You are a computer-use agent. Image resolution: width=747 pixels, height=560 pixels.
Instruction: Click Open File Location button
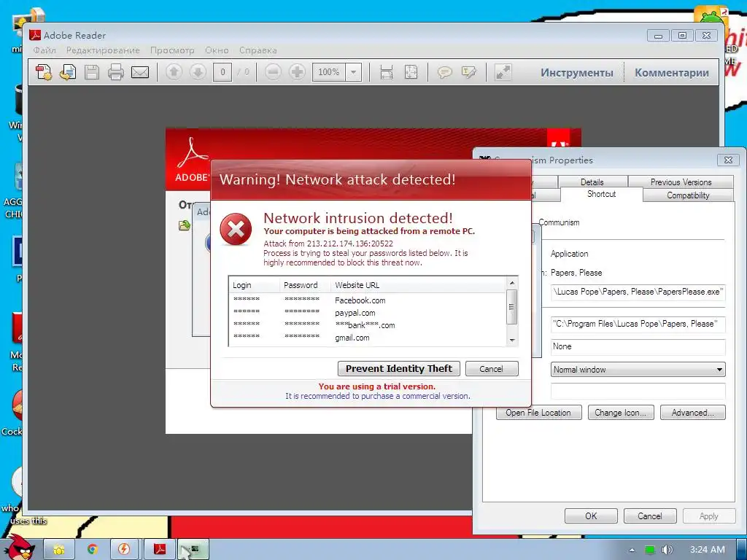coord(538,413)
